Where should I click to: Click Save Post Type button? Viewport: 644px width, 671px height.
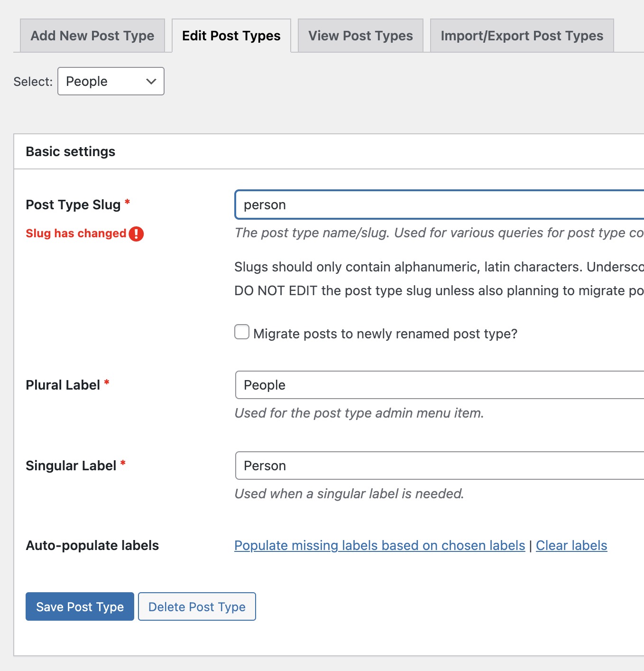pos(80,606)
